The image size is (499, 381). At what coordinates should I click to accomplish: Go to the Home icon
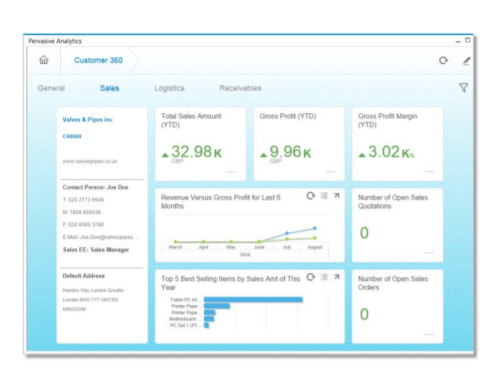44,60
